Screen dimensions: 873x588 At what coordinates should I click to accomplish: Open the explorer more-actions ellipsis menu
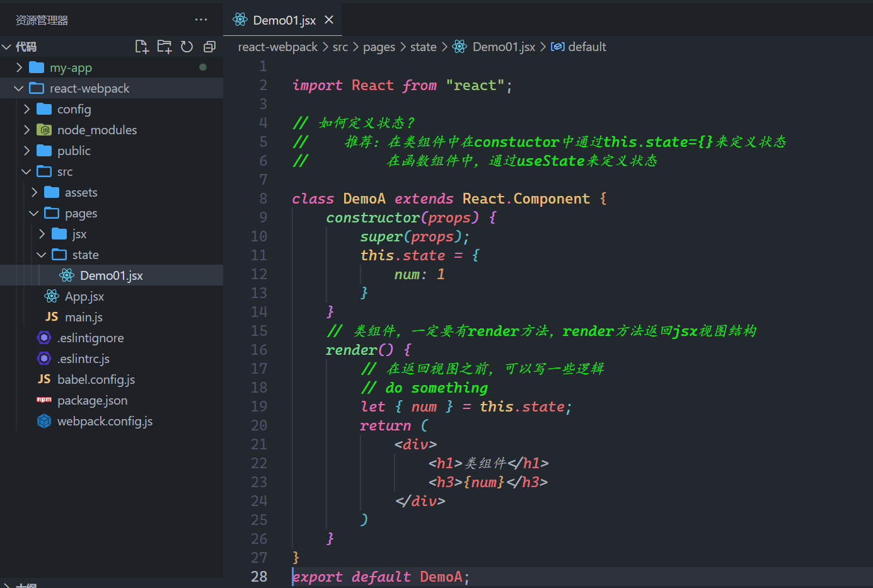[201, 20]
